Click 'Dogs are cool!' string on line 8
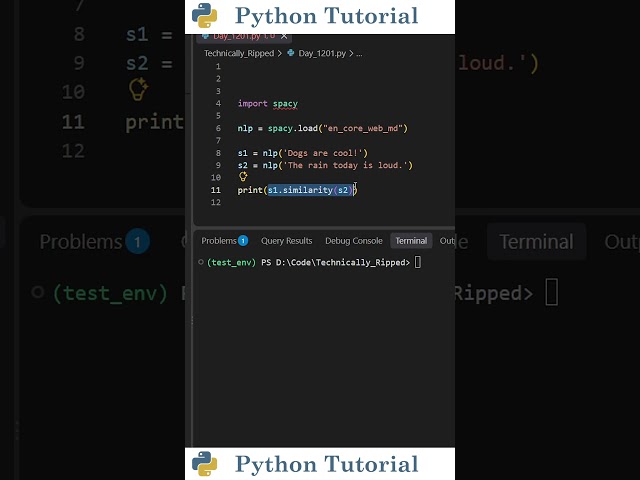The height and width of the screenshot is (480, 640). click(x=323, y=153)
